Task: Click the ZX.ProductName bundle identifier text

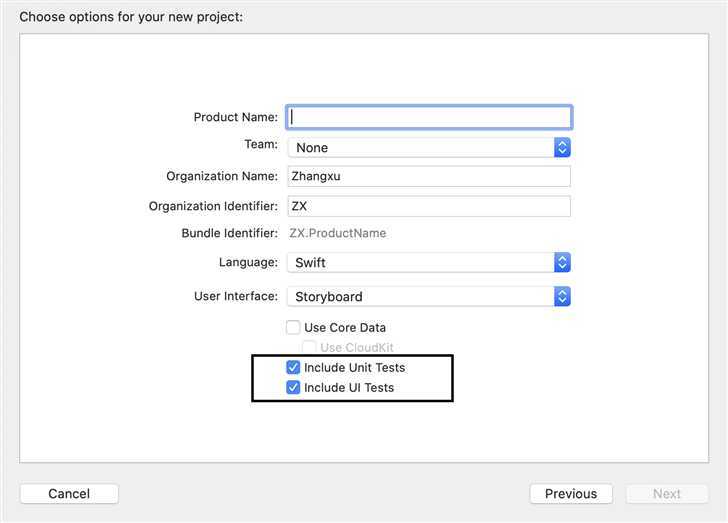Action: click(x=337, y=233)
